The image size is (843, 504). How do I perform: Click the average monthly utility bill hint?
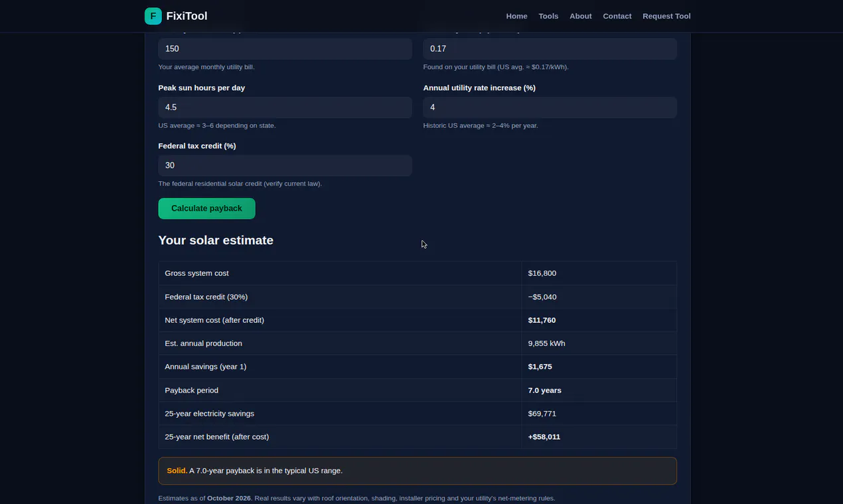206,67
